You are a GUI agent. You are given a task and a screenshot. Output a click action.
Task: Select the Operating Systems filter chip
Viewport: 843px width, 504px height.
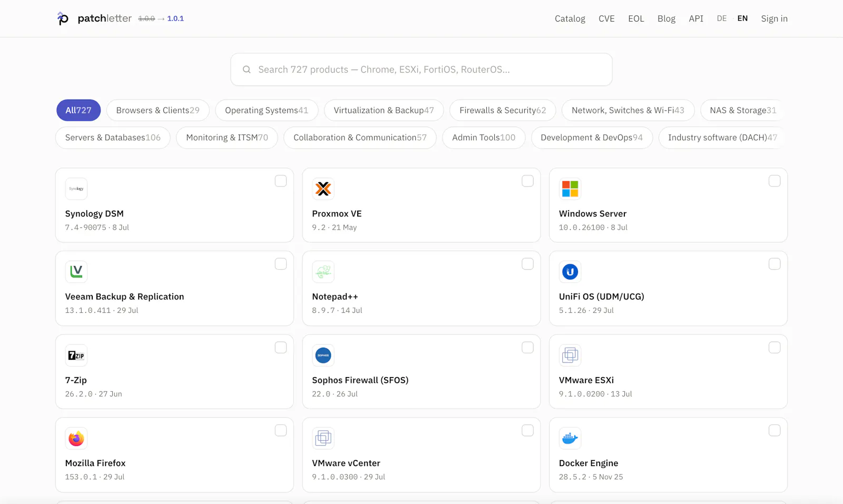coord(267,110)
